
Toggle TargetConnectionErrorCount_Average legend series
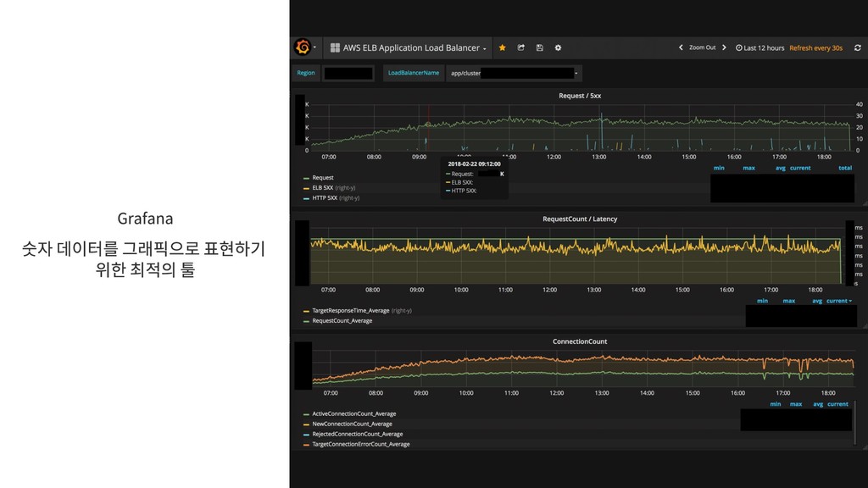[x=361, y=444]
